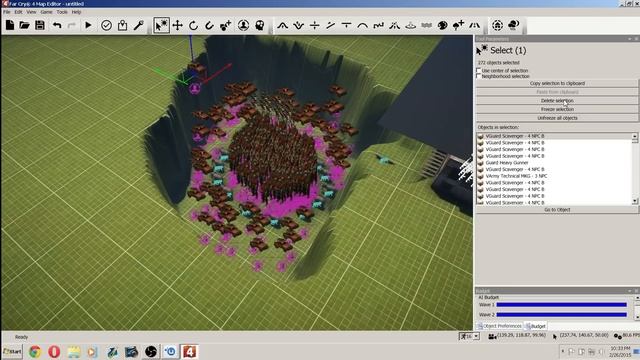Launch Chrome from the taskbar
This screenshot has width=640, height=360.
pos(35,351)
